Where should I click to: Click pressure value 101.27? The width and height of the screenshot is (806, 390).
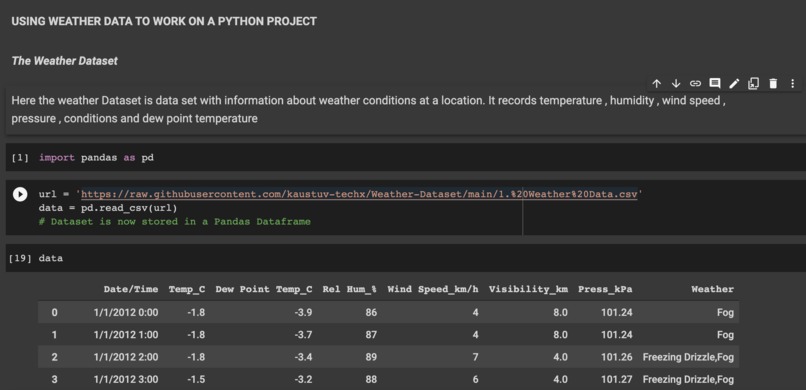point(617,380)
